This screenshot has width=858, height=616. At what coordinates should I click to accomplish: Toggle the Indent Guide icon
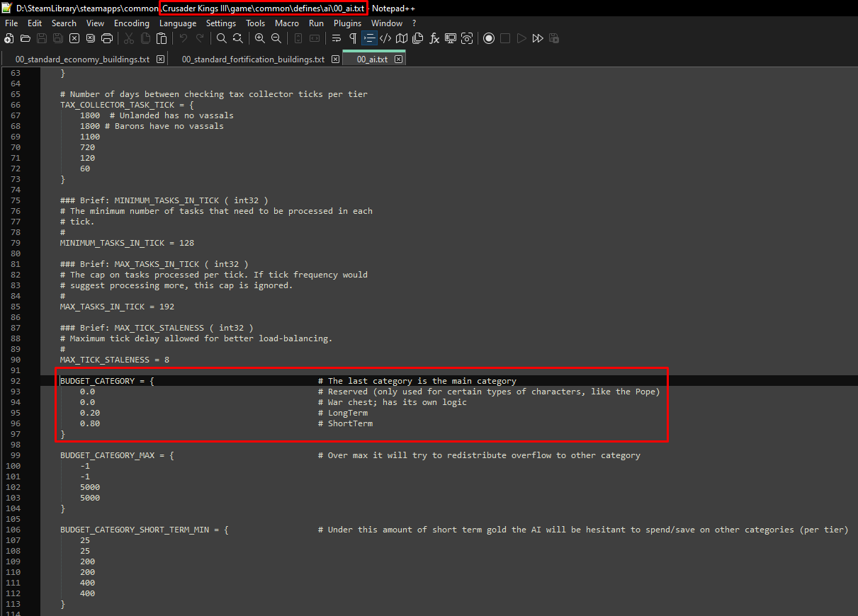369,38
